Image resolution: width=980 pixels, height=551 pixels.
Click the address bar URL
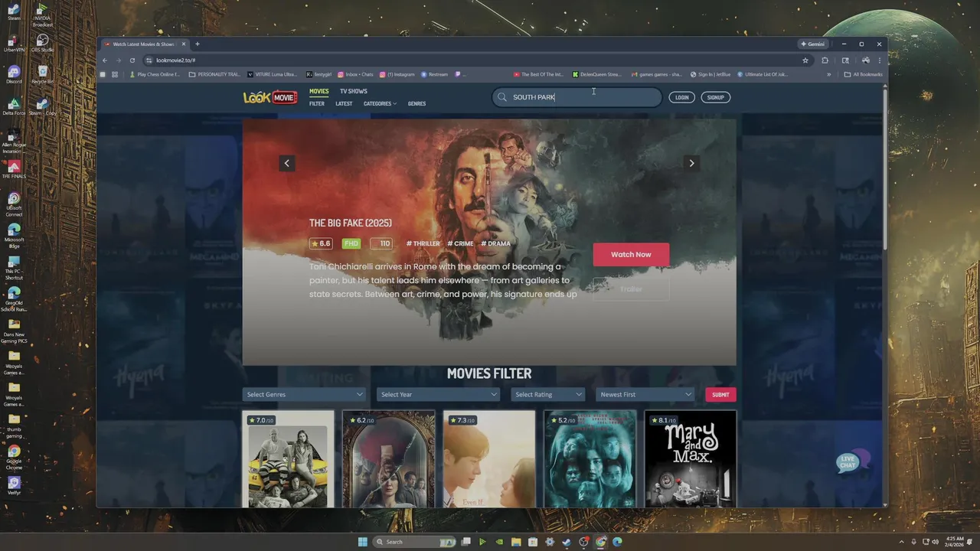pyautogui.click(x=176, y=60)
